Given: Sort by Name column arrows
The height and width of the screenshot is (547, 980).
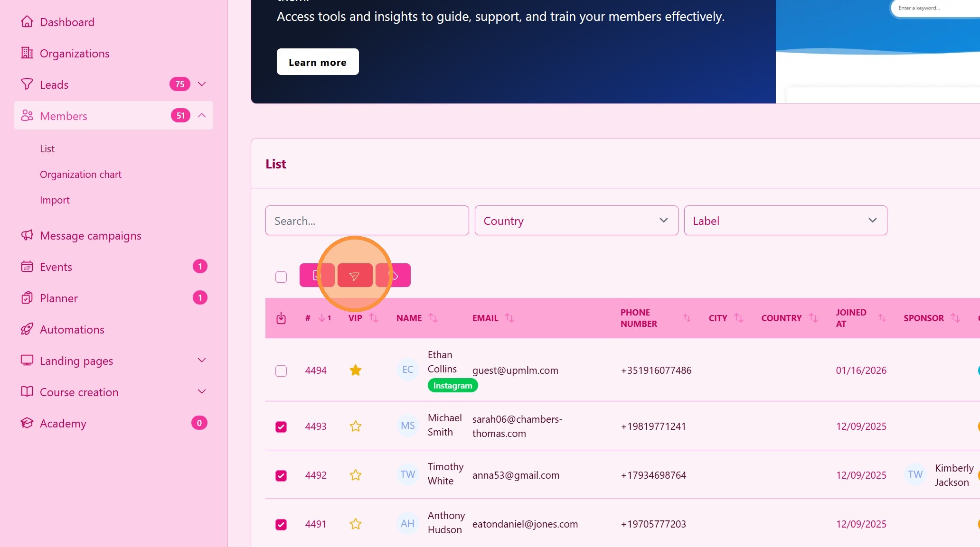Looking at the screenshot, I should [433, 318].
